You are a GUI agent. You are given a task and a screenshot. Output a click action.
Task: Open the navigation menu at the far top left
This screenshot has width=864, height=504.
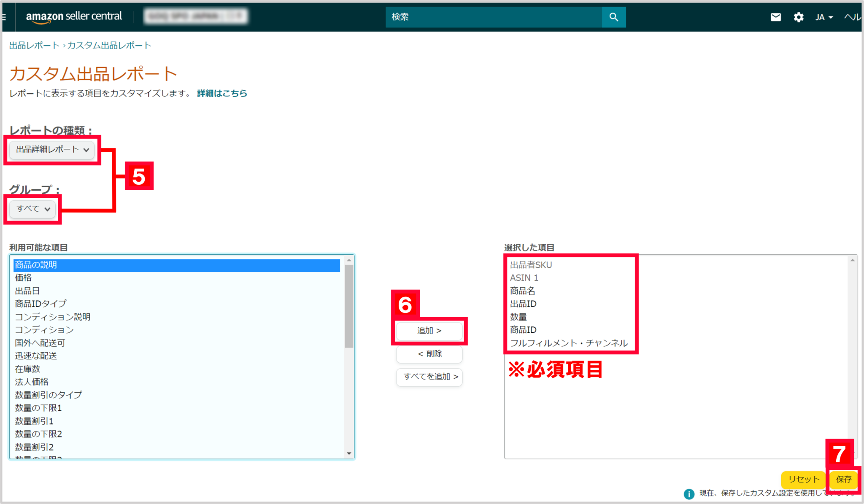click(x=3, y=17)
